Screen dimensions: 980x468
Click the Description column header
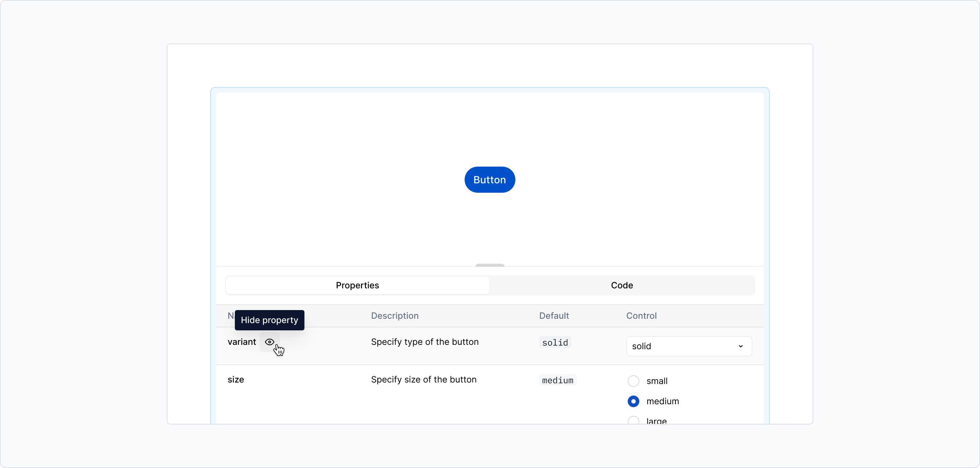[x=395, y=316]
